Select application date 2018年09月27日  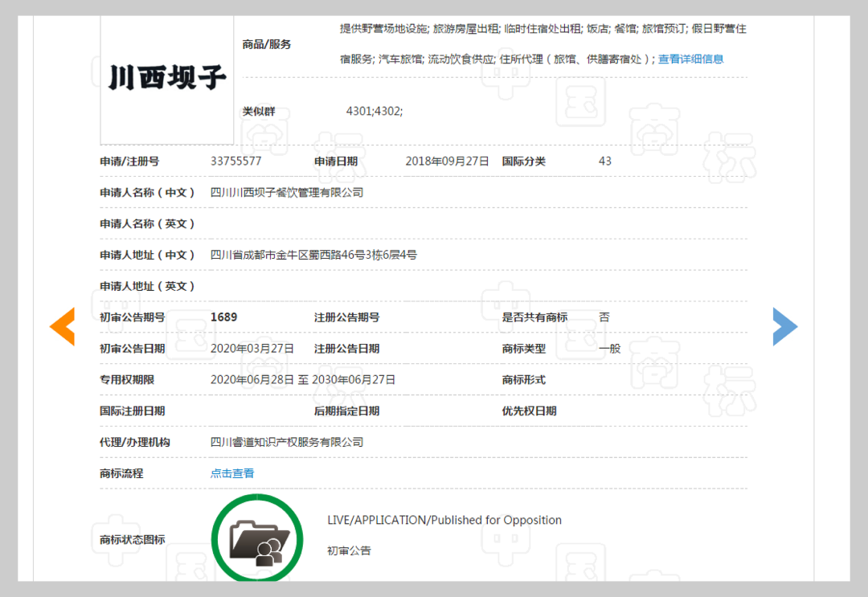coord(448,162)
